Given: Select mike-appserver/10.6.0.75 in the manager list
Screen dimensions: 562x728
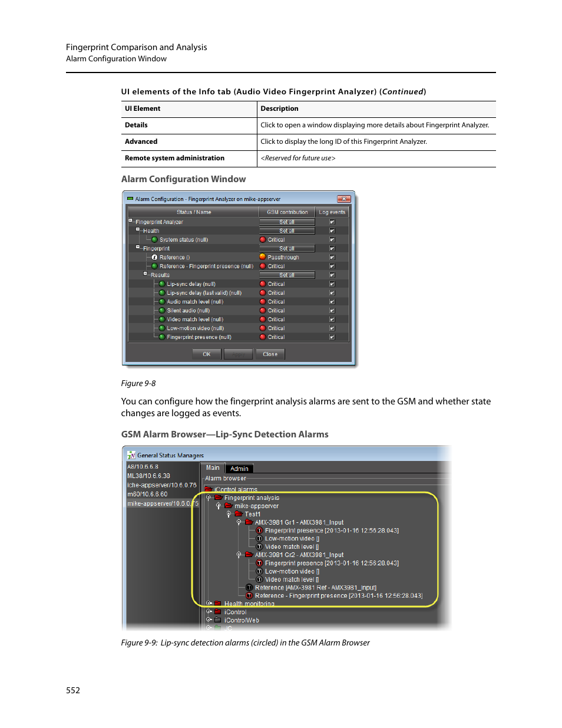Looking at the screenshot, I should click(163, 504).
